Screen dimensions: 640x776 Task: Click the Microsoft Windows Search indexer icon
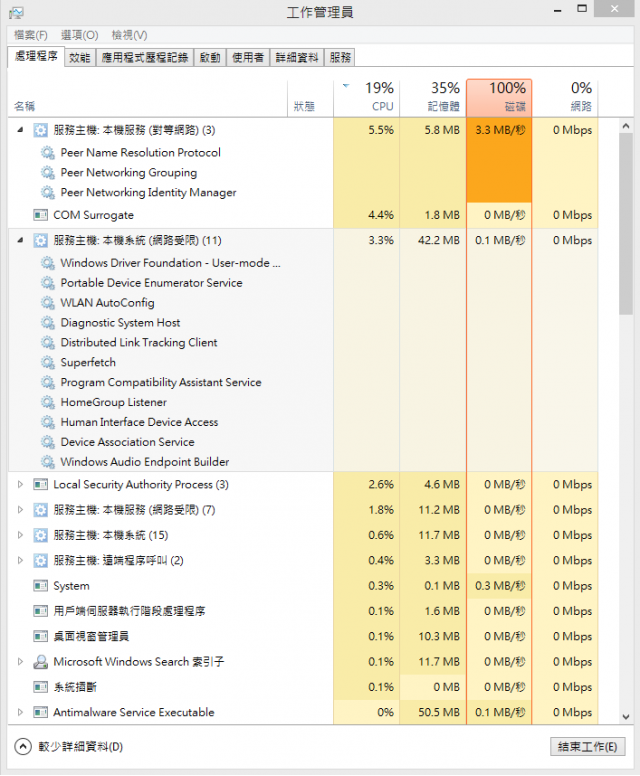pyautogui.click(x=40, y=662)
